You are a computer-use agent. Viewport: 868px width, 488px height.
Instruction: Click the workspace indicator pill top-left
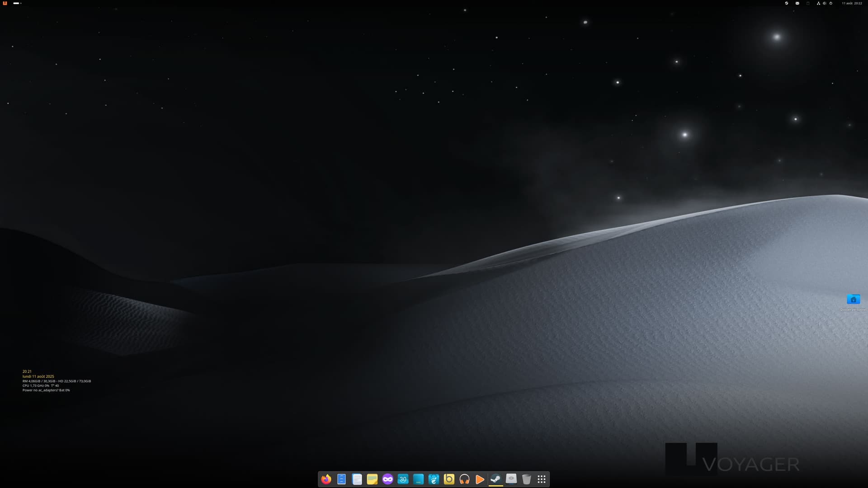point(17,3)
